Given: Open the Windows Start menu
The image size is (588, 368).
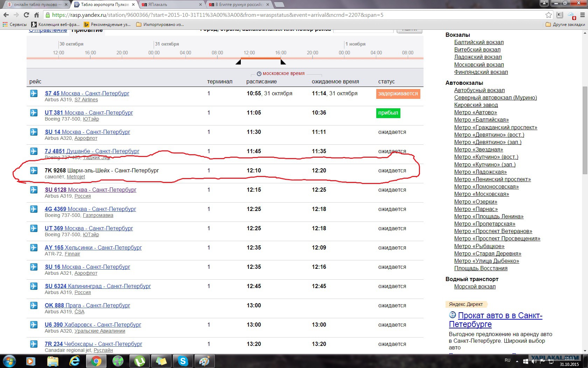Looking at the screenshot, I should pyautogui.click(x=9, y=361).
